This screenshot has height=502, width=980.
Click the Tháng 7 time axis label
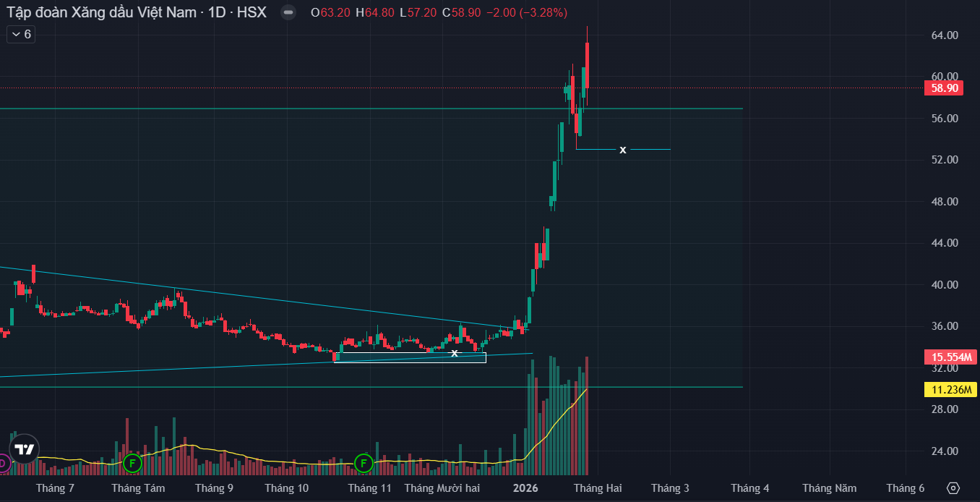tap(55, 488)
